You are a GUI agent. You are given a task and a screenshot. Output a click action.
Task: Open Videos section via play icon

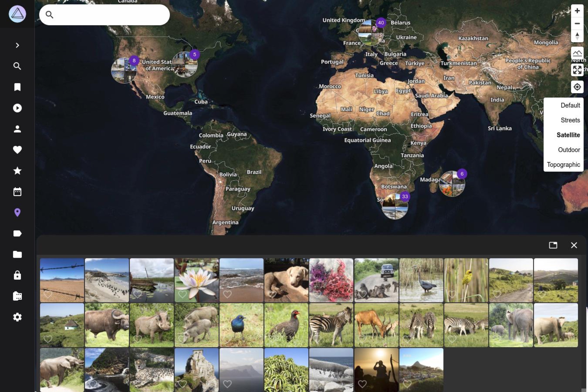coord(17,108)
